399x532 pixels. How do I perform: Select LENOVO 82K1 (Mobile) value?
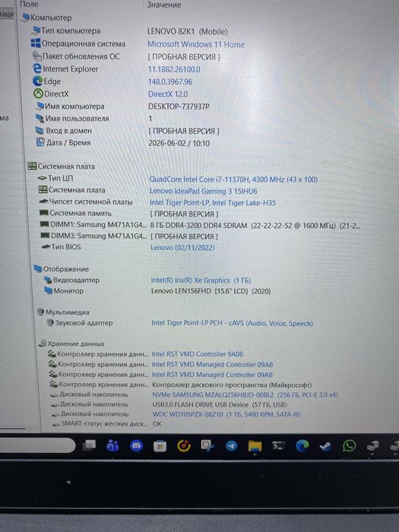(x=187, y=32)
